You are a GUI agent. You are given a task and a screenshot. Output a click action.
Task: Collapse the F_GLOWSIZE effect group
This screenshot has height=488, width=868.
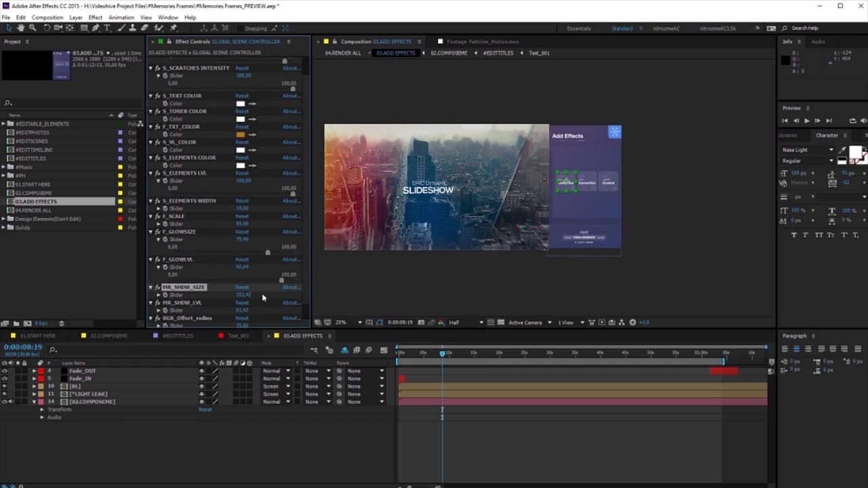click(x=151, y=232)
